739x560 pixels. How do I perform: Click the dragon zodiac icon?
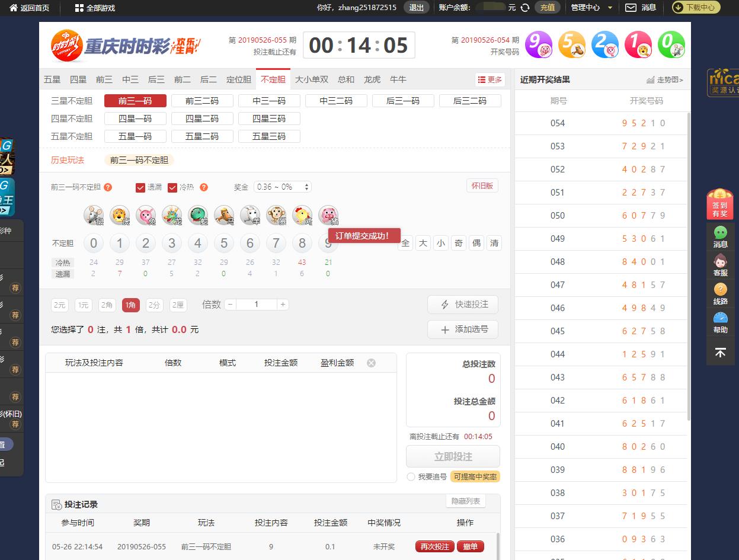point(172,215)
